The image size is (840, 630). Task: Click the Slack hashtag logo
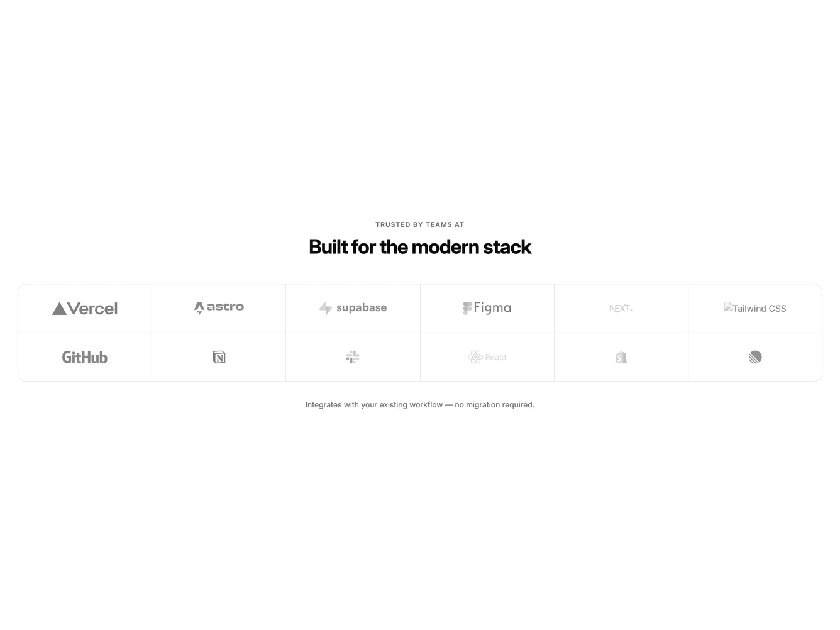click(x=353, y=357)
